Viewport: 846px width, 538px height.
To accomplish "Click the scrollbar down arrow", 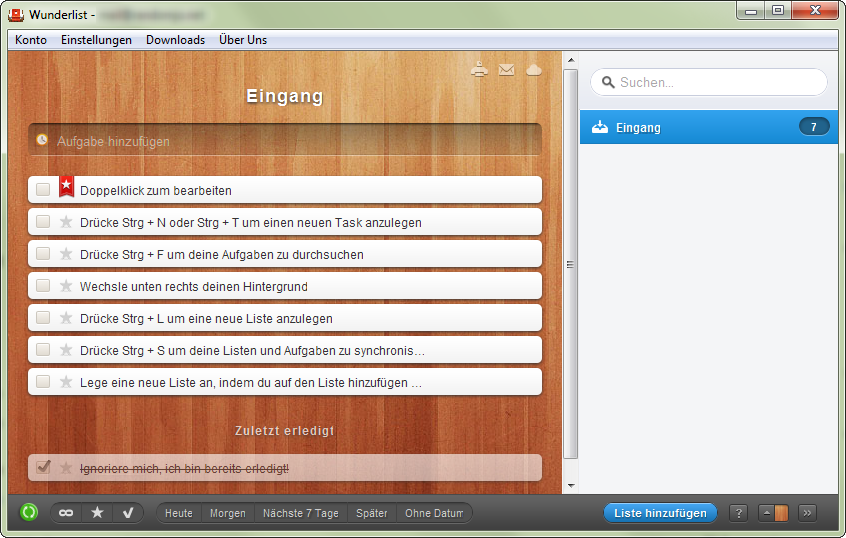I will (571, 486).
